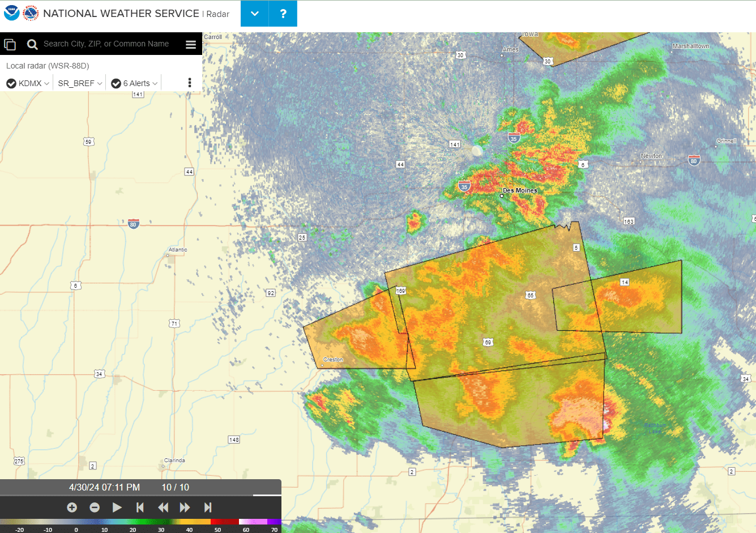
Task: Expand the blue header chevron dropdown
Action: tap(255, 14)
